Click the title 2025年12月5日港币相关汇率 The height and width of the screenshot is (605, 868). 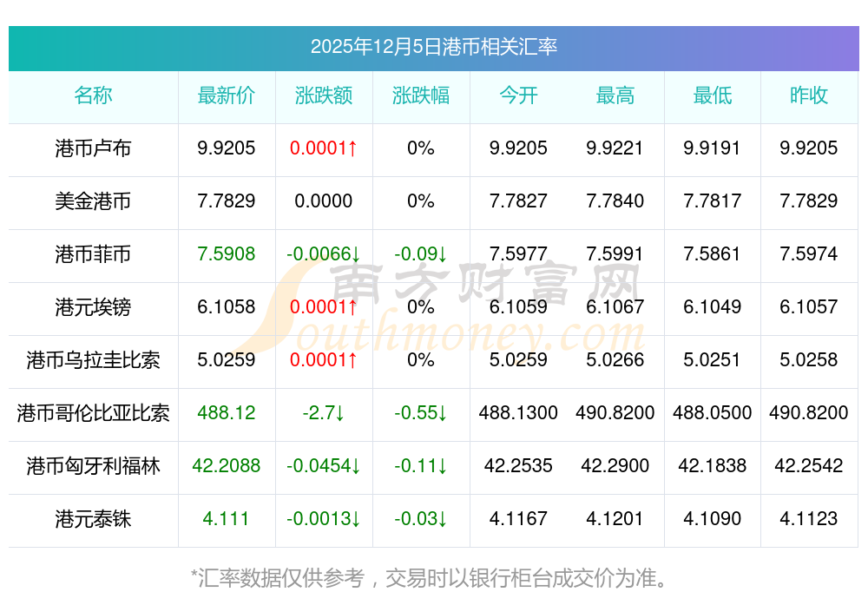[x=433, y=47]
